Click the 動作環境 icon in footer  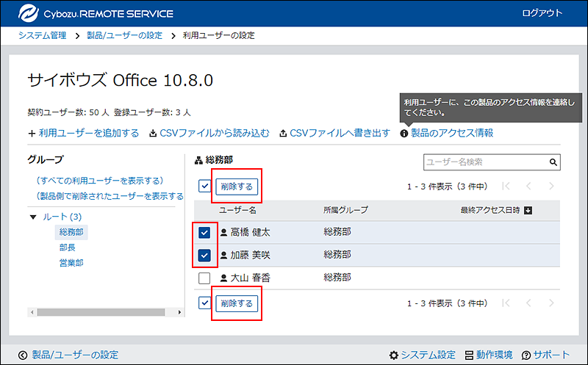[x=469, y=355]
